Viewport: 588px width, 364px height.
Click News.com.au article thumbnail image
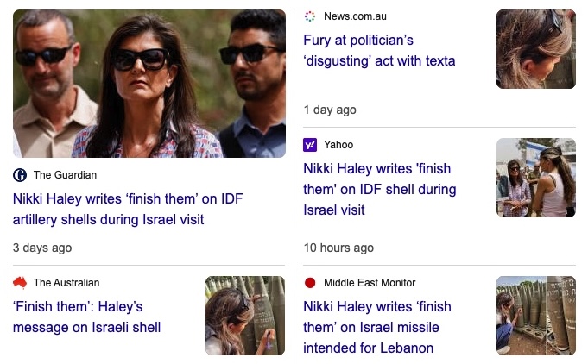[x=536, y=49]
